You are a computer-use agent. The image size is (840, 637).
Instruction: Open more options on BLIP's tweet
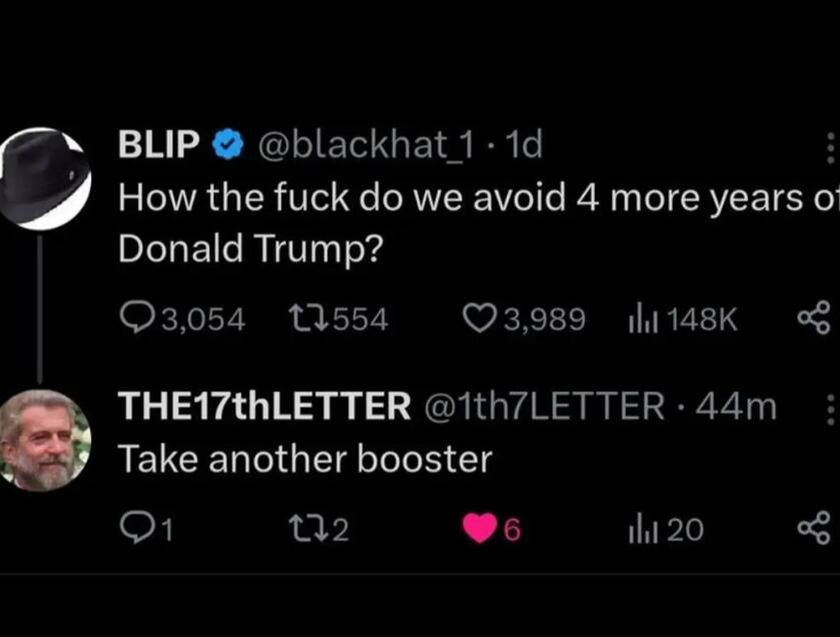pos(830,148)
